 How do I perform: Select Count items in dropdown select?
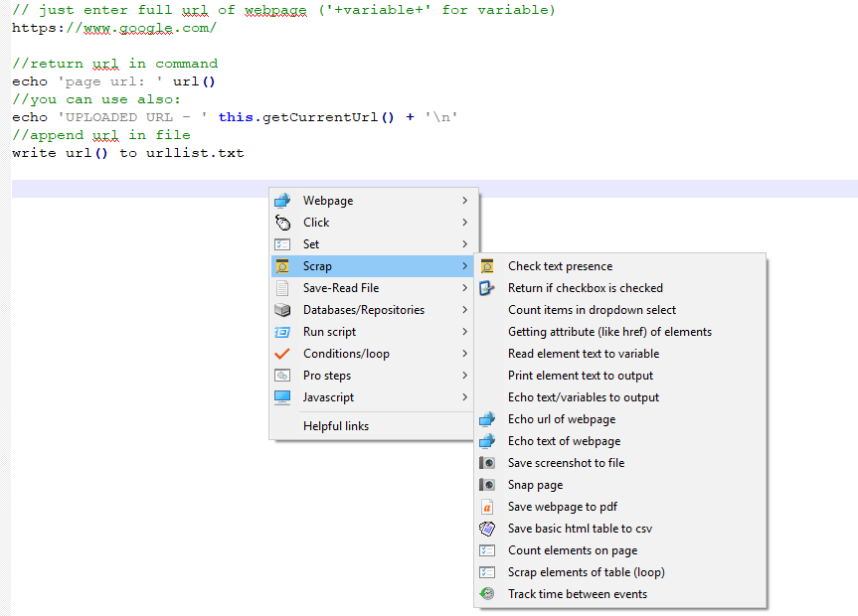click(x=592, y=310)
